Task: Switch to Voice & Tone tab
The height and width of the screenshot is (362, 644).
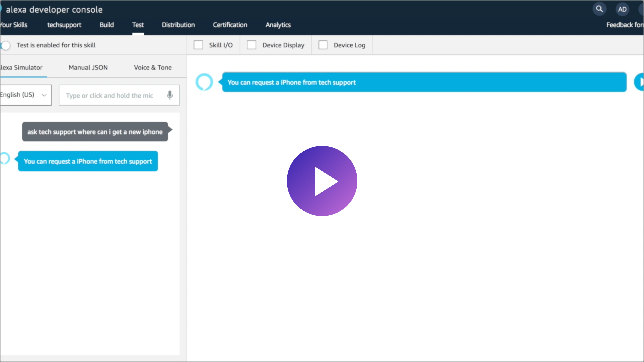Action: pyautogui.click(x=153, y=67)
